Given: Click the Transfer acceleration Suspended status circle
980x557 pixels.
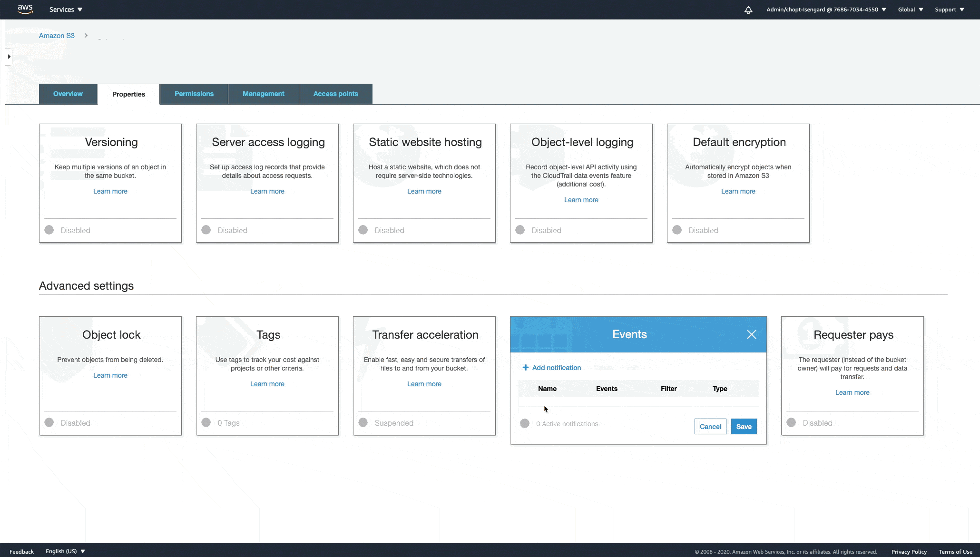Looking at the screenshot, I should (363, 423).
